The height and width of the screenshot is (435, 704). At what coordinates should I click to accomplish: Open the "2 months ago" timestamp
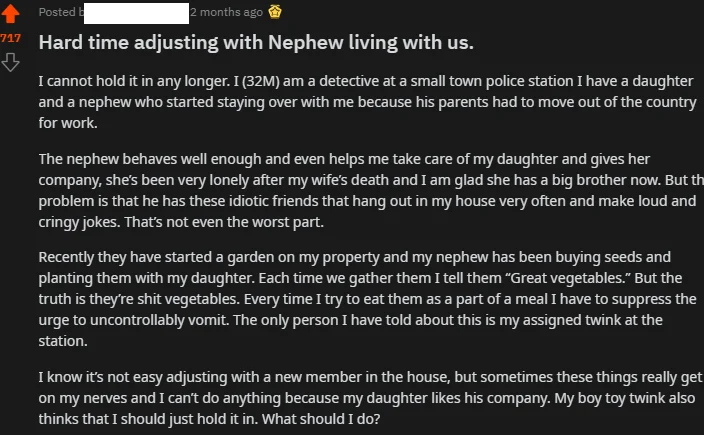[x=226, y=13]
